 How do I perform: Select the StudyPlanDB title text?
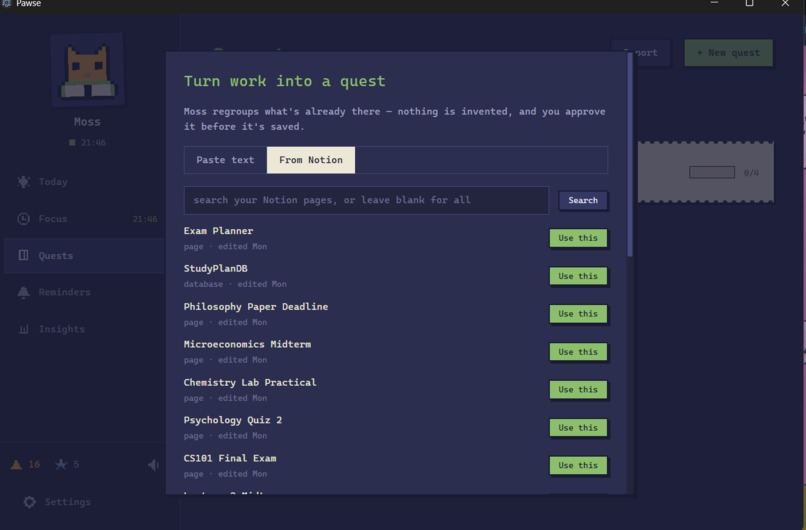[x=215, y=268]
